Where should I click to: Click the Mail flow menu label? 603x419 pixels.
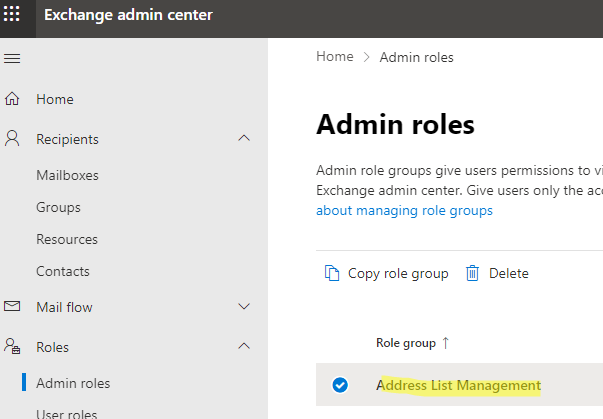click(x=64, y=307)
